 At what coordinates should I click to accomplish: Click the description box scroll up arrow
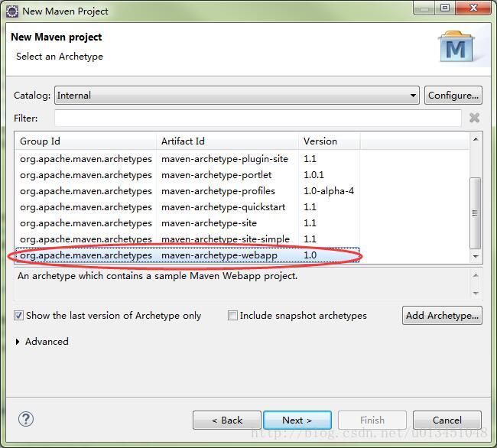[476, 275]
